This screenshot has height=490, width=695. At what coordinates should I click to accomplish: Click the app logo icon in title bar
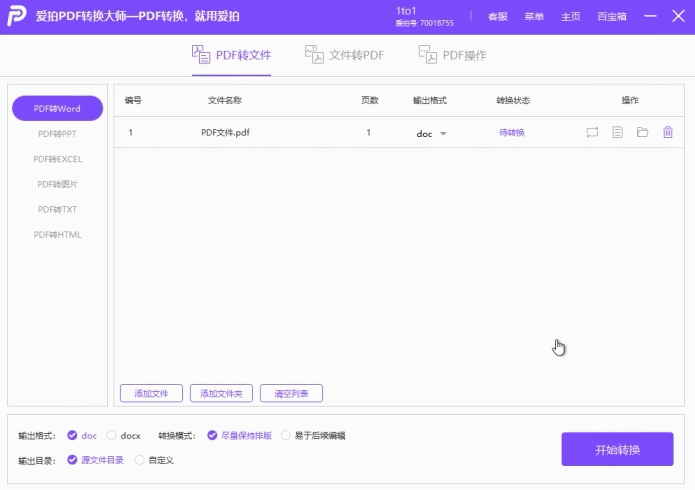point(17,16)
